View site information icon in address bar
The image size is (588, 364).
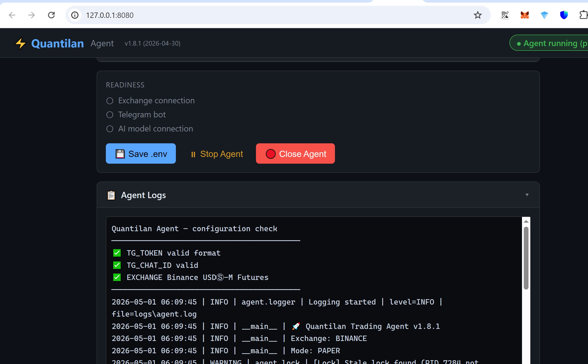coord(75,15)
